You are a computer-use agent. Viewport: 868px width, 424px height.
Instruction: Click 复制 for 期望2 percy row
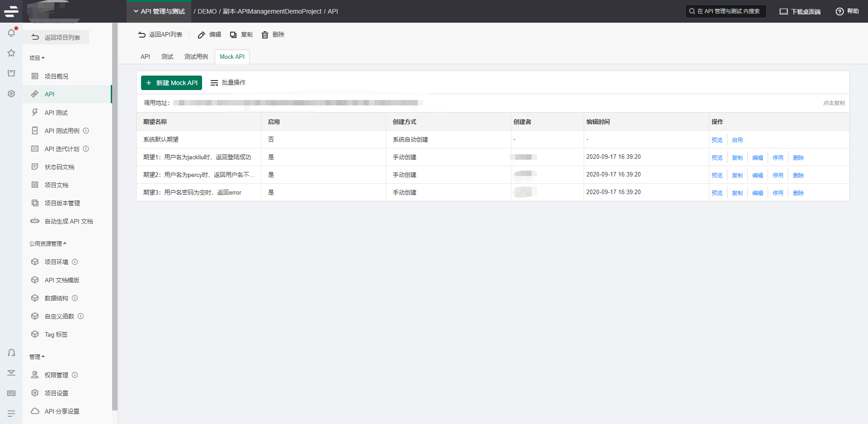(x=737, y=175)
